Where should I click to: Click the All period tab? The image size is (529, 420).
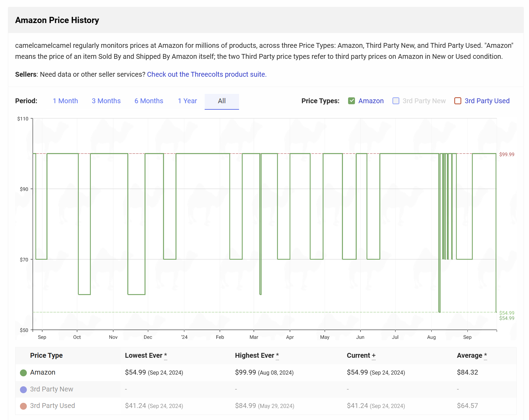click(x=222, y=101)
